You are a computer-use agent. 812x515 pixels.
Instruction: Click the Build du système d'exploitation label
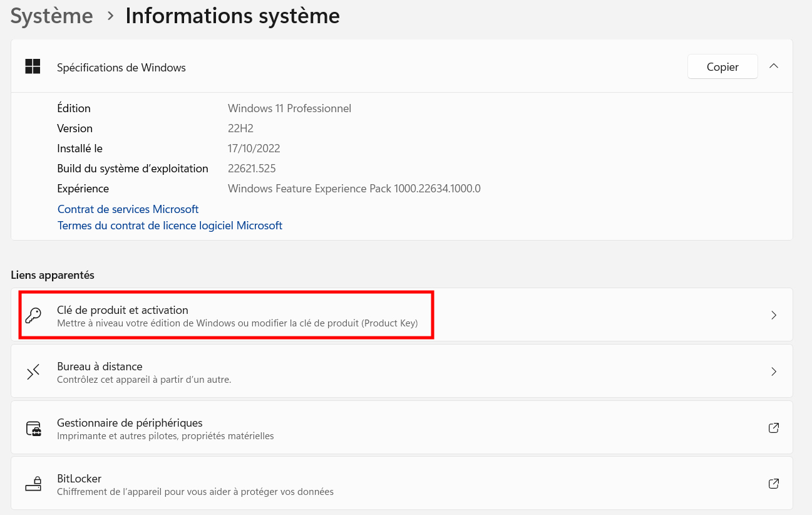(x=133, y=169)
